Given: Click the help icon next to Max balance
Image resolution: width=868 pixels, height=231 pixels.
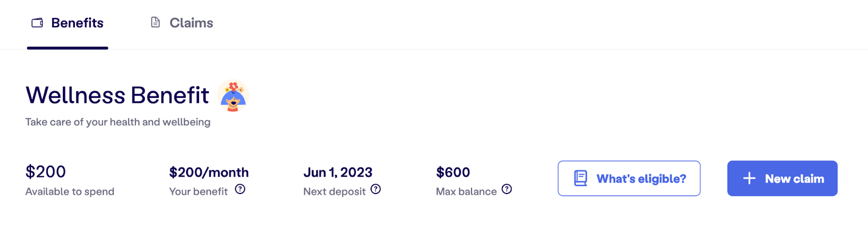Looking at the screenshot, I should 507,189.
